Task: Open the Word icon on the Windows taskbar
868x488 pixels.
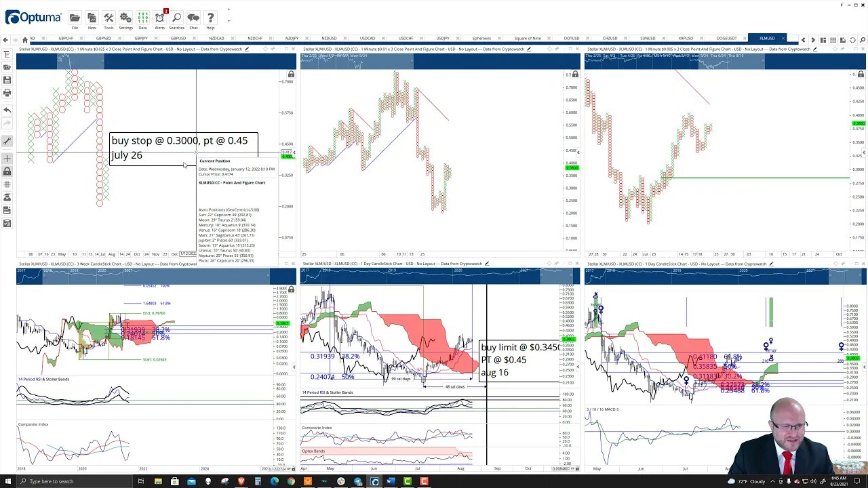Action: tap(391, 481)
